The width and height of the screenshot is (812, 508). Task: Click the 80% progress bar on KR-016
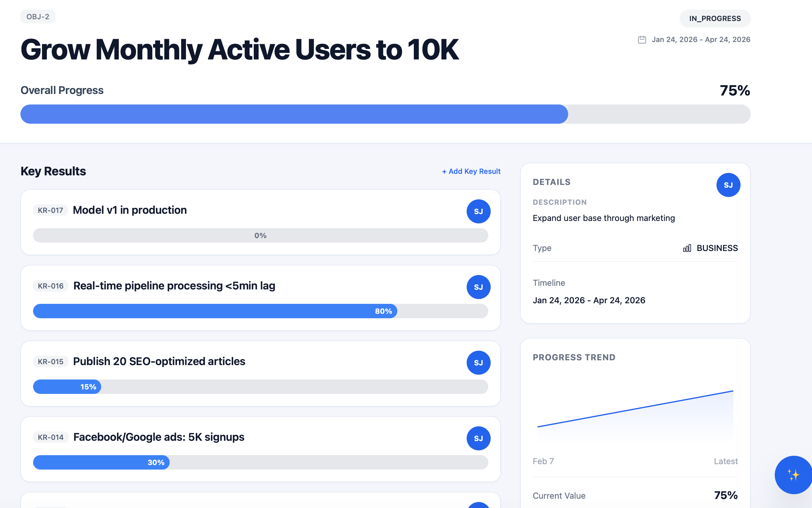click(215, 311)
